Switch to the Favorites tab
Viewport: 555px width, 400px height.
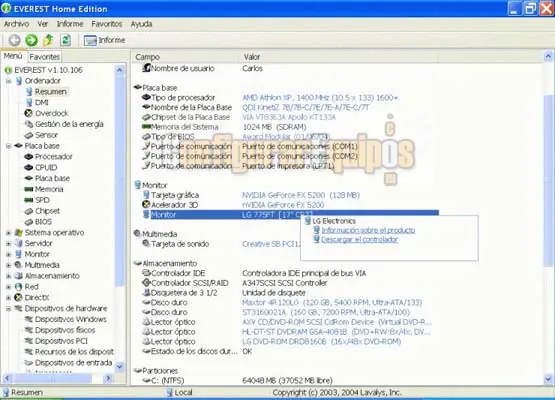[x=44, y=57]
